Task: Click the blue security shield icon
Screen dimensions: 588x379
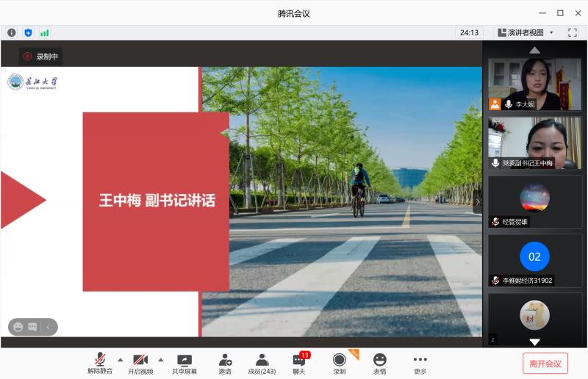Action: click(x=28, y=32)
